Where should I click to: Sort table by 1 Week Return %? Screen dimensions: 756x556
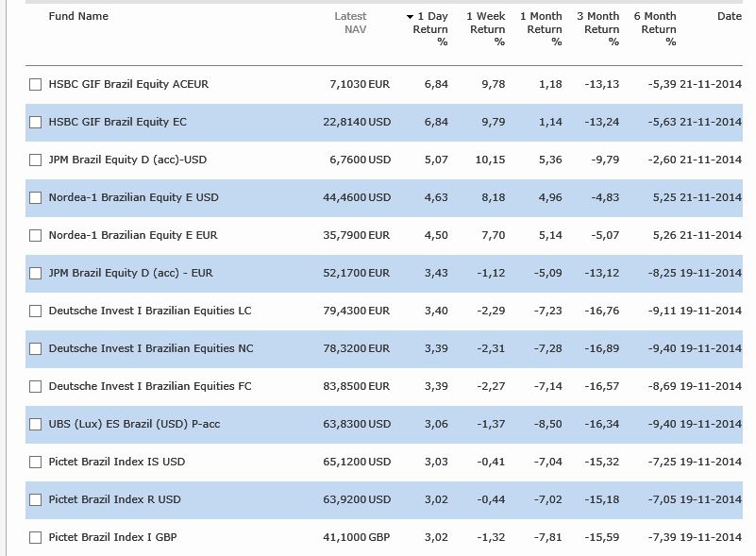[x=486, y=29]
